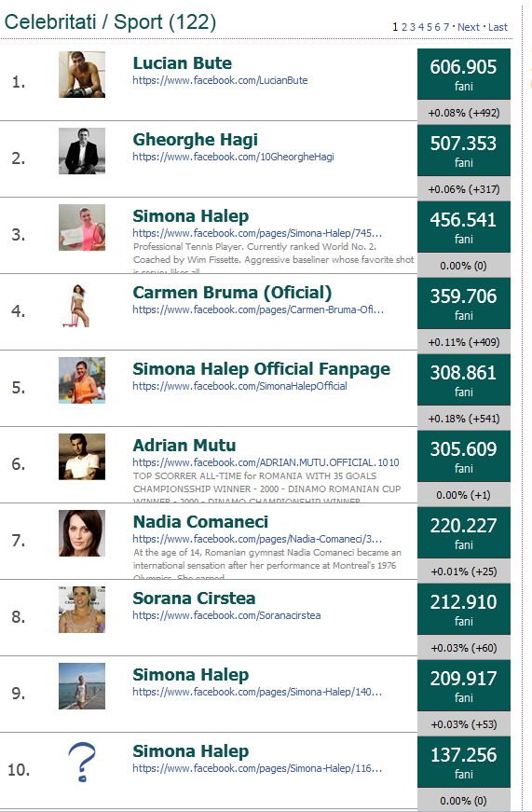Go to page 2 of results
The image size is (532, 812).
click(404, 27)
